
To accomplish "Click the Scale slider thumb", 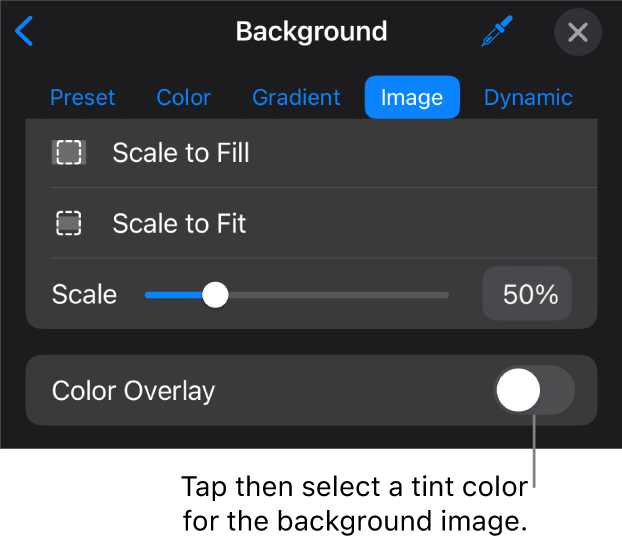I will tap(215, 295).
